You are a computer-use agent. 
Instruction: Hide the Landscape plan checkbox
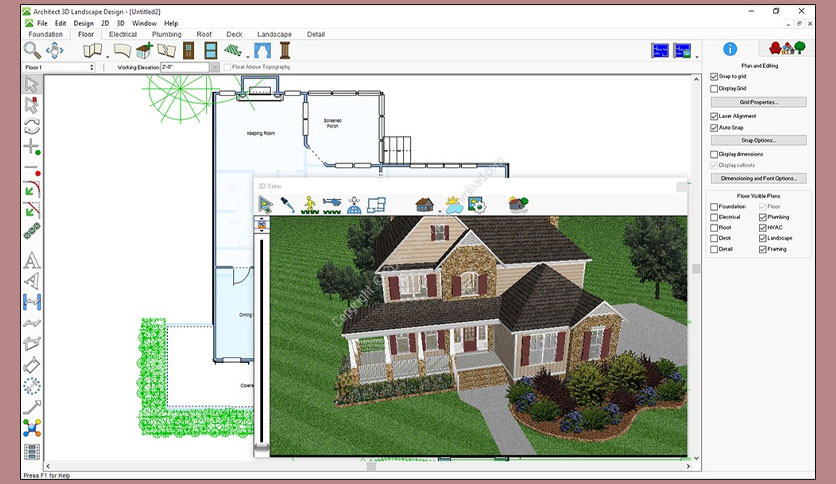point(762,238)
